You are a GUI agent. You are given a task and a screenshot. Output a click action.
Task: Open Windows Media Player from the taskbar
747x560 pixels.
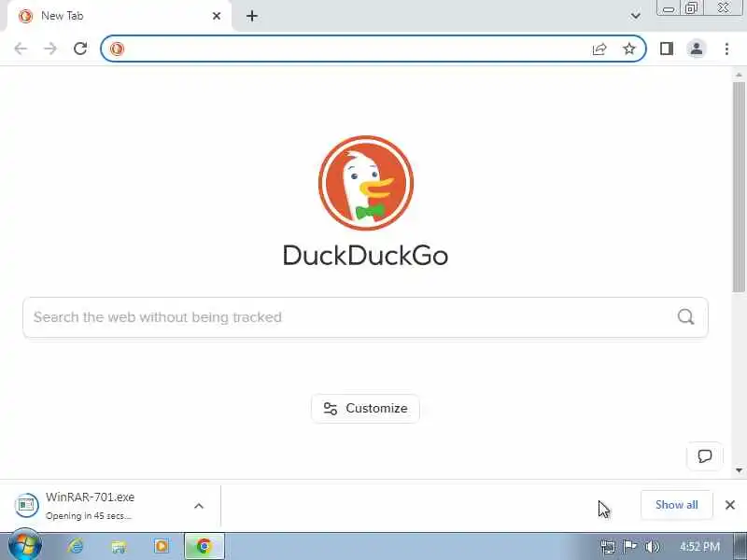(161, 546)
